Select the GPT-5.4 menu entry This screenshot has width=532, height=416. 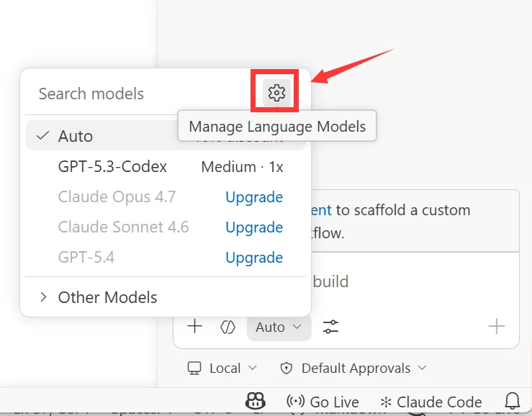(86, 258)
